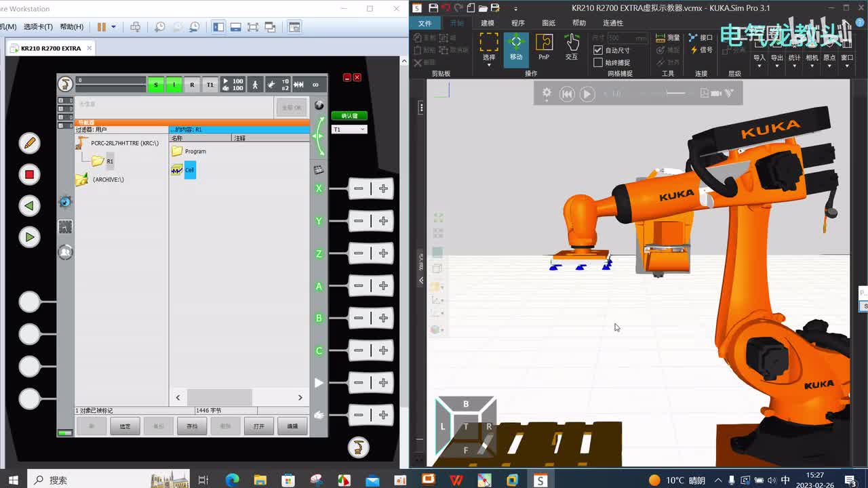Click the X axis plus jog key
The height and width of the screenshot is (488, 868).
383,188
